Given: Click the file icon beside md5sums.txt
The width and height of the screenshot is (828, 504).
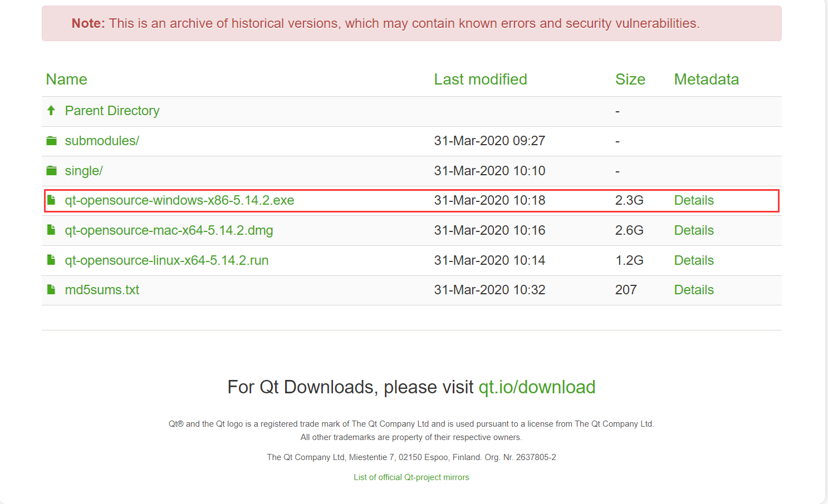Looking at the screenshot, I should pos(51,289).
